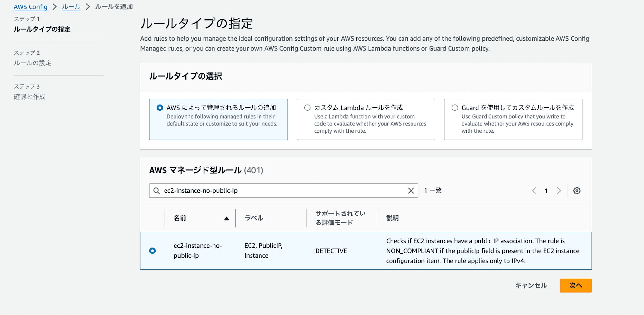The height and width of the screenshot is (315, 644).
Task: Open AWS Config breadcrumb link
Action: (x=31, y=7)
